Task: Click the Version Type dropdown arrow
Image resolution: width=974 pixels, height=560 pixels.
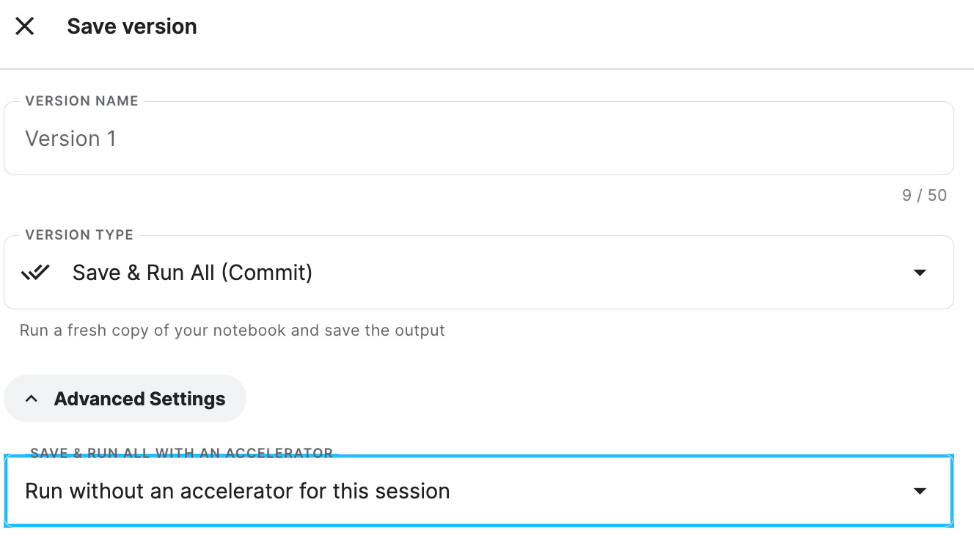Action: click(920, 273)
